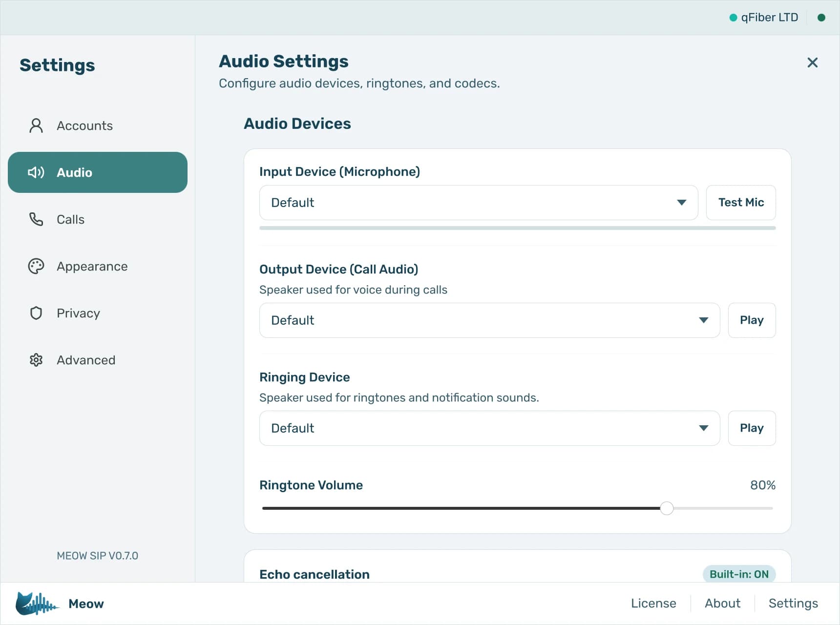Open the Input Device microphone dropdown
This screenshot has width=840, height=625.
click(479, 203)
